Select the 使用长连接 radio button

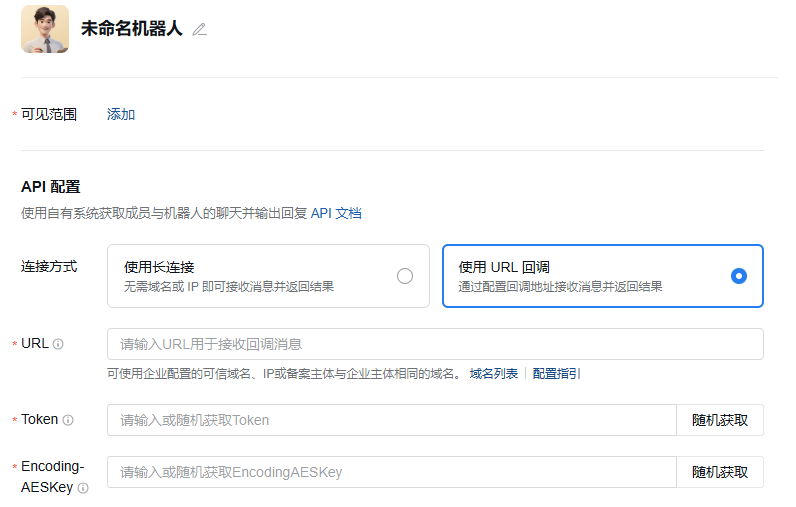pos(404,276)
